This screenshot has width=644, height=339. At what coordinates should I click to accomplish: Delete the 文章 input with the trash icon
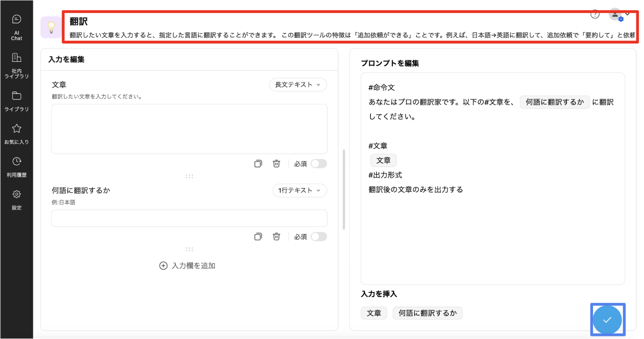coord(276,164)
